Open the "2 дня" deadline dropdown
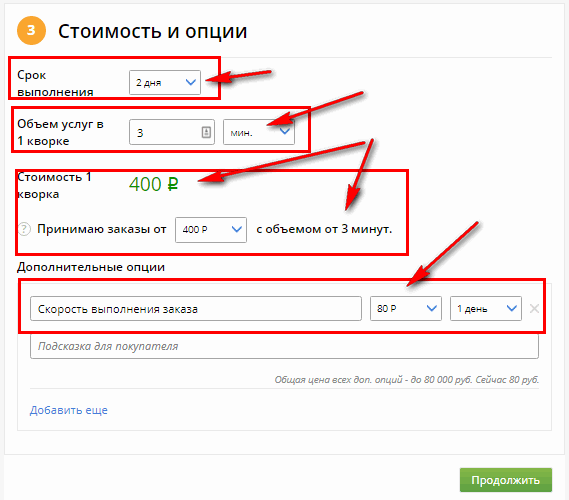The image size is (569, 500). [x=165, y=82]
